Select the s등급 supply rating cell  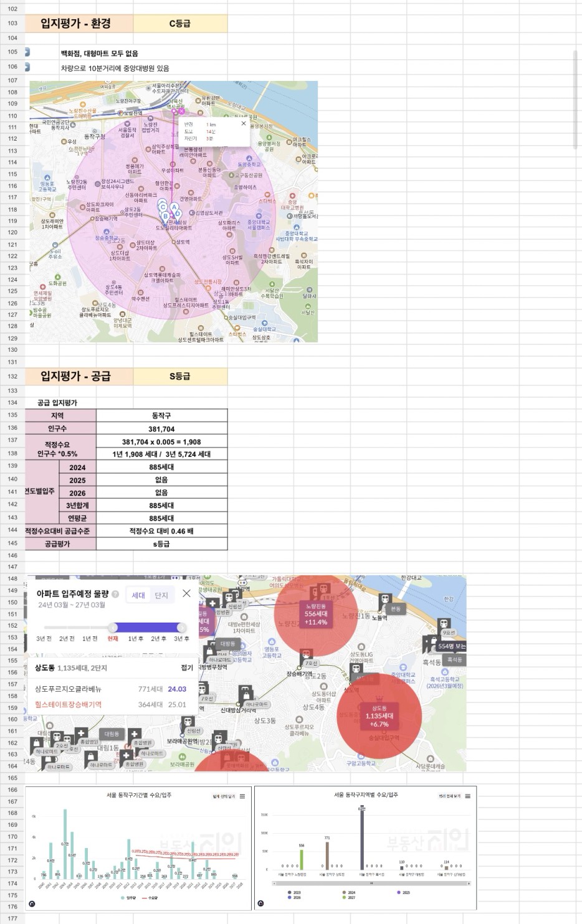click(x=162, y=544)
